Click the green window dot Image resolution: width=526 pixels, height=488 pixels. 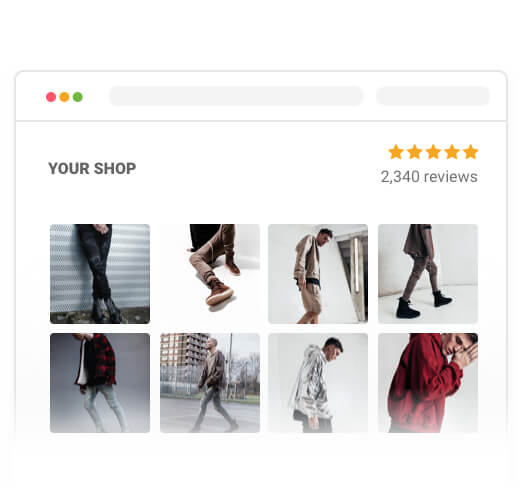[78, 97]
